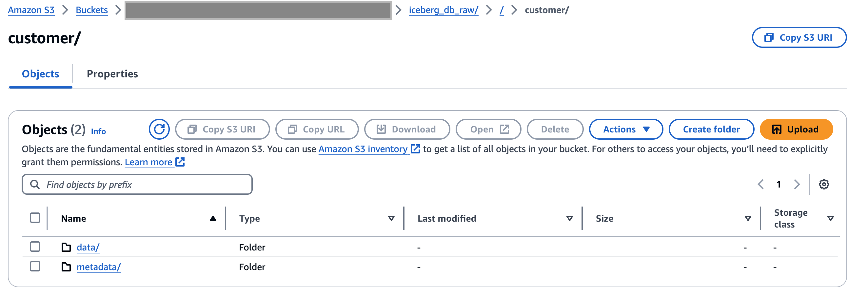Screen dimensions: 868x299
Task: Sort by Last modified column arrow
Action: pyautogui.click(x=569, y=218)
